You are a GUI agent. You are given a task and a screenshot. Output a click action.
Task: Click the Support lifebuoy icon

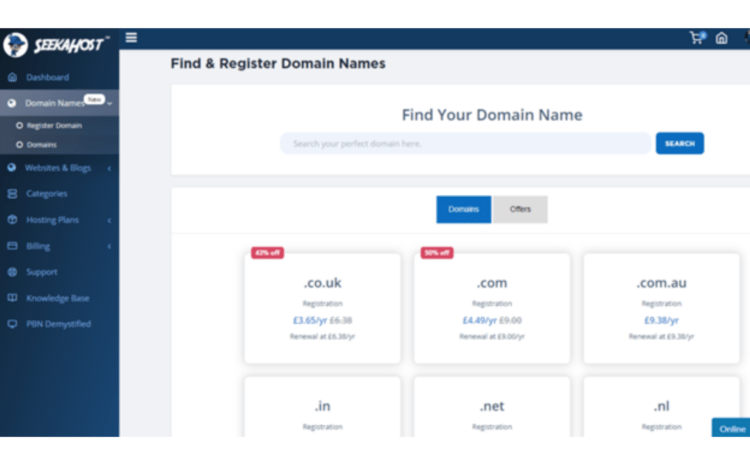pos(12,272)
